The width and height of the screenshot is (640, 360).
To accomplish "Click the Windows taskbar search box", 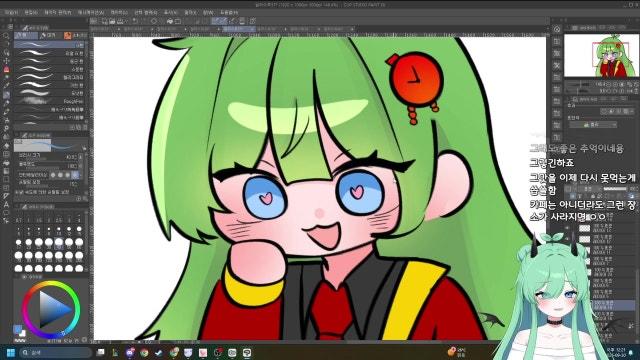I will coord(55,353).
